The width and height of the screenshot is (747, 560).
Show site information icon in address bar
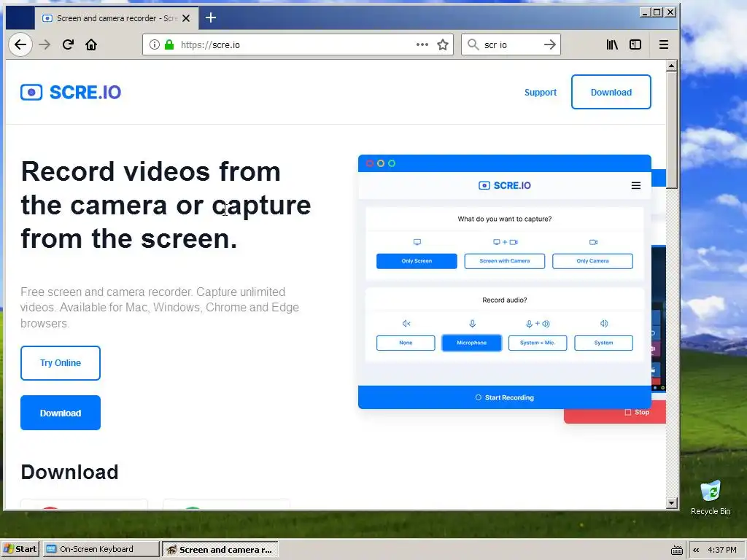point(155,44)
